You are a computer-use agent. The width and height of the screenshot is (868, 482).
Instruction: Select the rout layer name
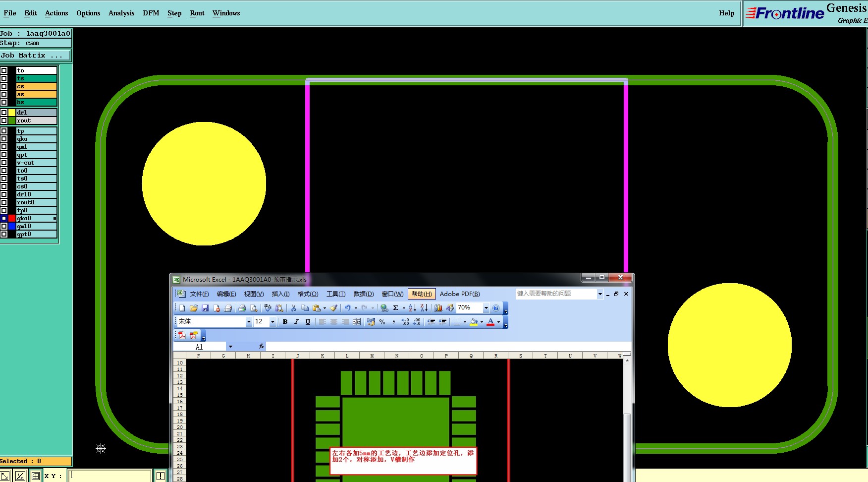37,120
